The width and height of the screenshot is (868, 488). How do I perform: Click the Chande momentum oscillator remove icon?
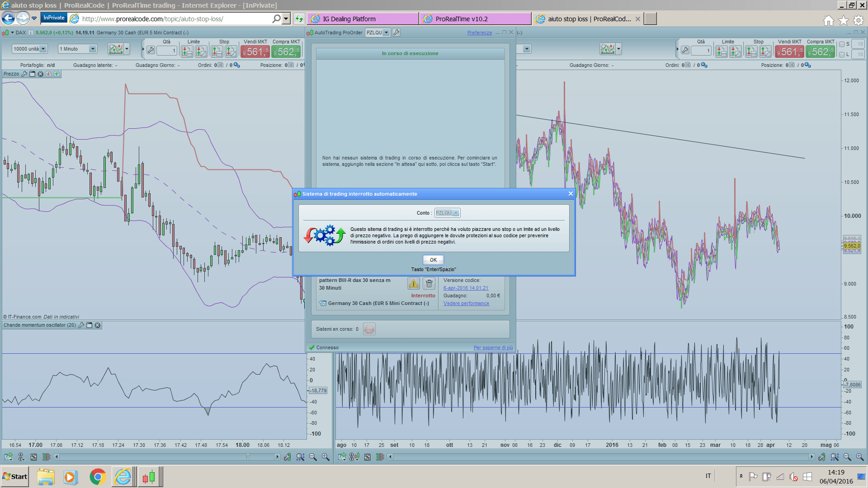pos(98,325)
